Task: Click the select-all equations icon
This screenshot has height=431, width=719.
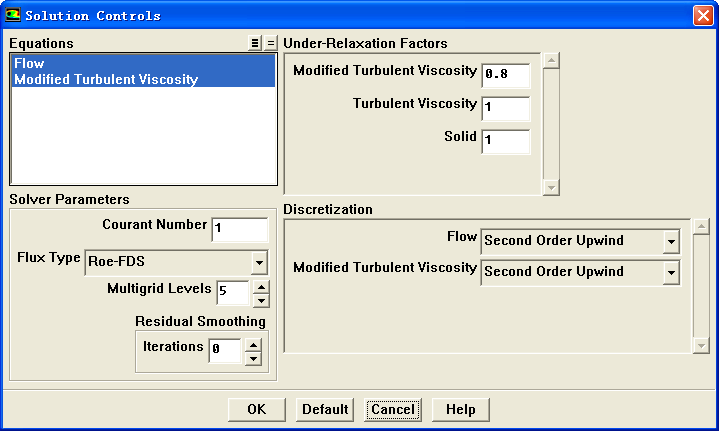Action: coord(255,43)
